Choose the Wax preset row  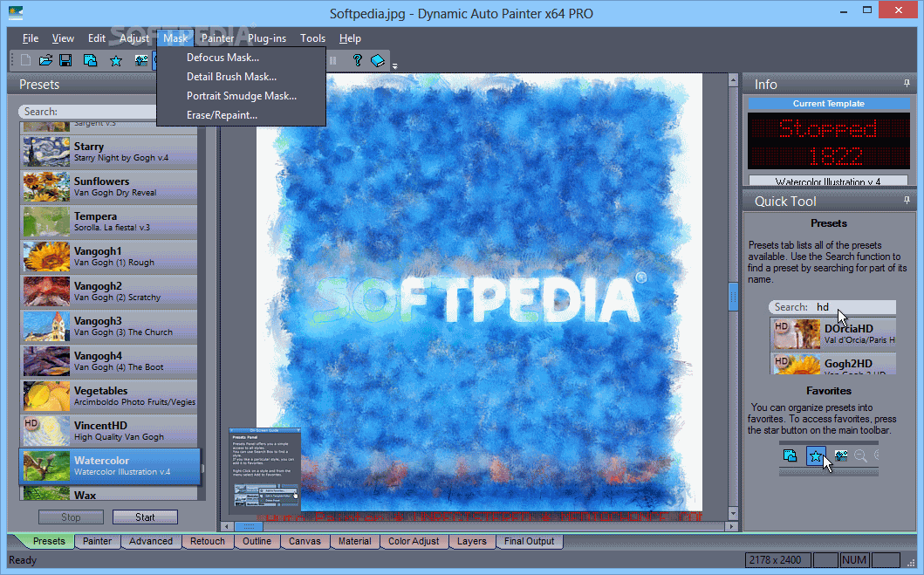pos(109,493)
